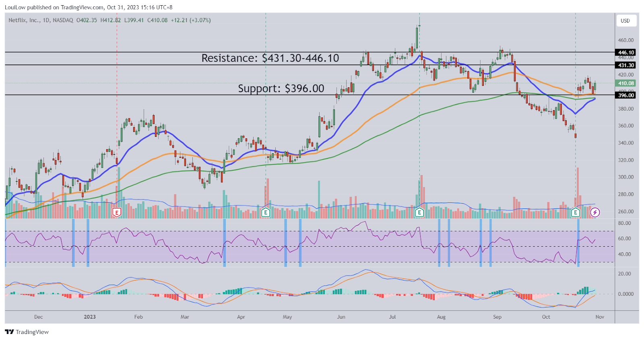This screenshot has height=340, width=644.
Task: Select the 431.30 resistance price label
Action: pos(626,65)
